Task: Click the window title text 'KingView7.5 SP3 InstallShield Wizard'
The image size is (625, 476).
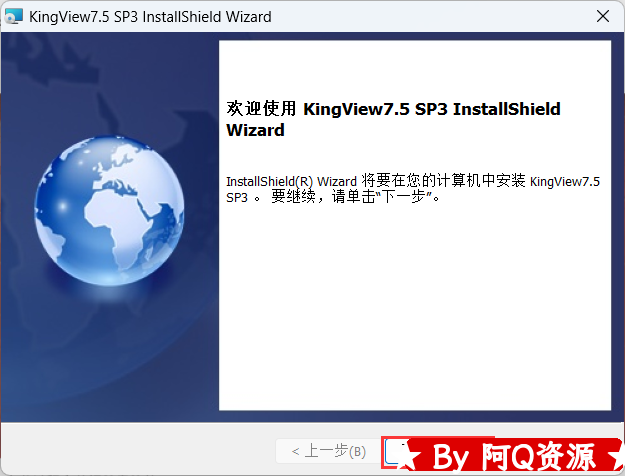Action: tap(150, 17)
